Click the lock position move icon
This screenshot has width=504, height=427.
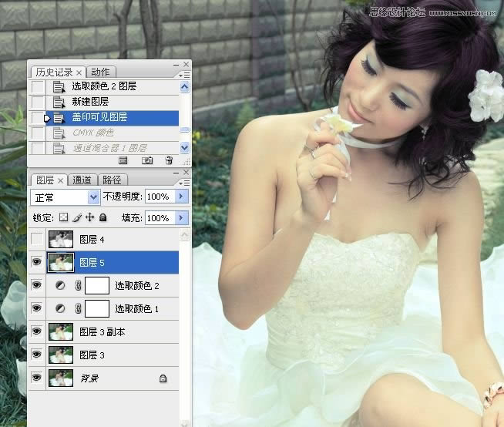(x=89, y=218)
